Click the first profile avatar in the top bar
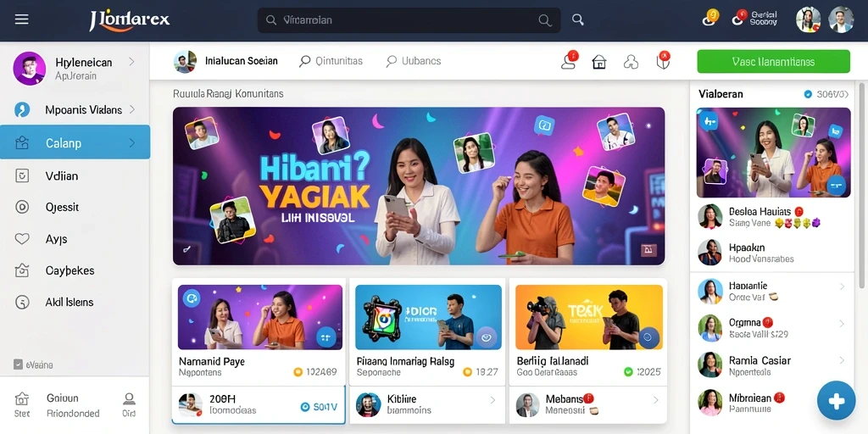Image resolution: width=868 pixels, height=434 pixels. (x=808, y=20)
